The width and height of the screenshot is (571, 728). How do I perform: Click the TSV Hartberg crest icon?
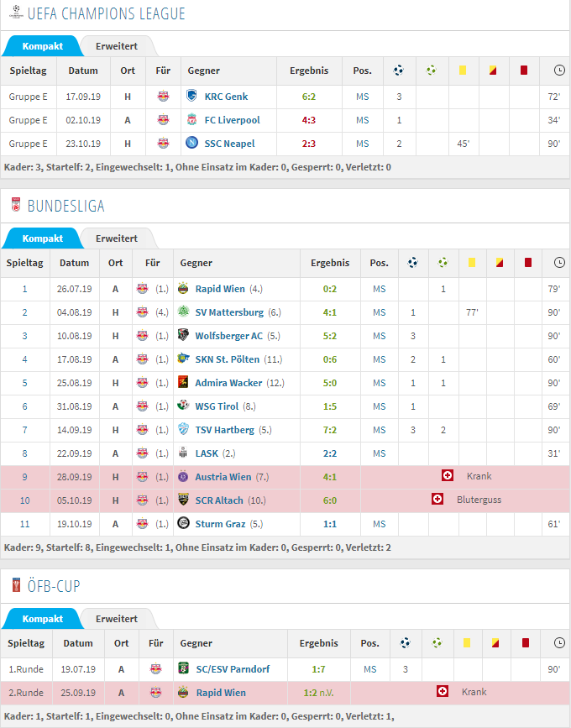coord(183,429)
